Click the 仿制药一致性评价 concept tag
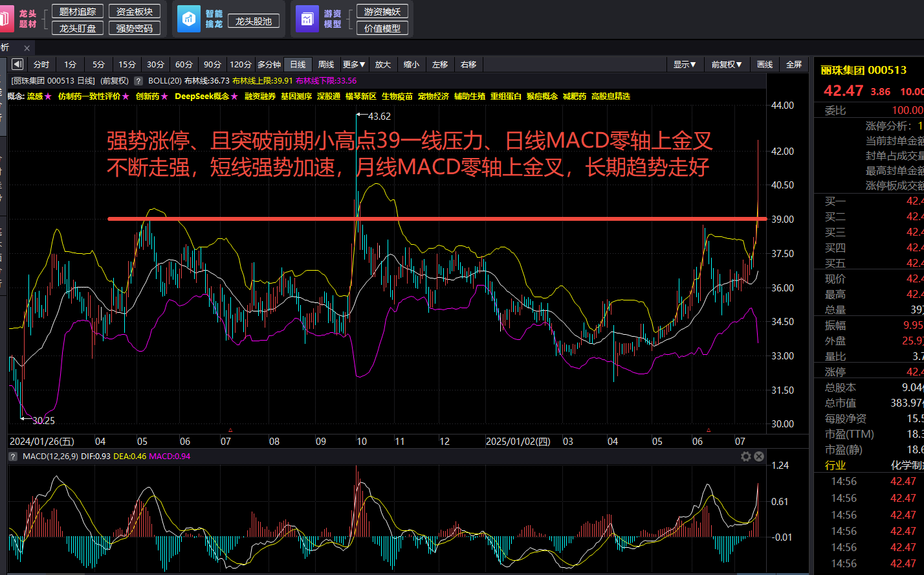924x575 pixels. [x=89, y=96]
